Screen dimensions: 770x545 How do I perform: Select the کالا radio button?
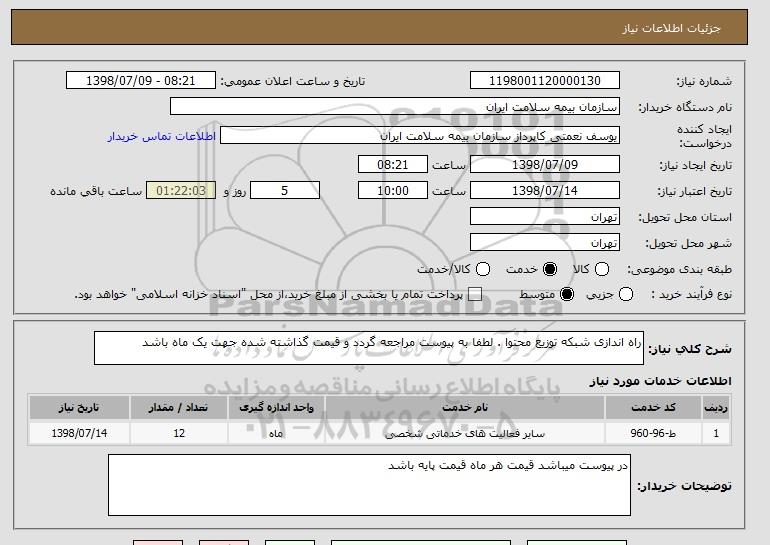602,269
